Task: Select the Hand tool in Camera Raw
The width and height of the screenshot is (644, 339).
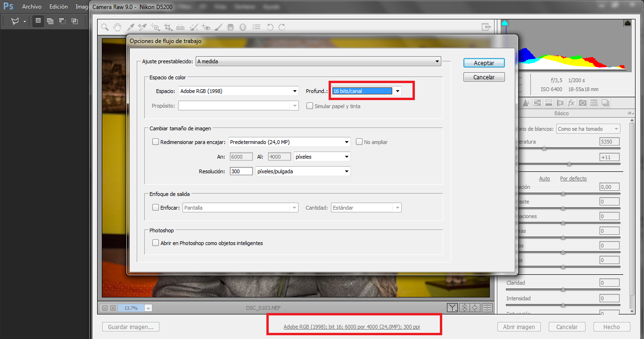Action: tap(117, 27)
